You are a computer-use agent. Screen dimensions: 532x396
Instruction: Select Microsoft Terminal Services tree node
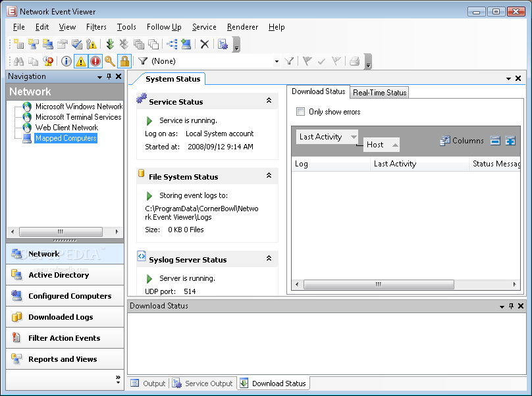[78, 117]
